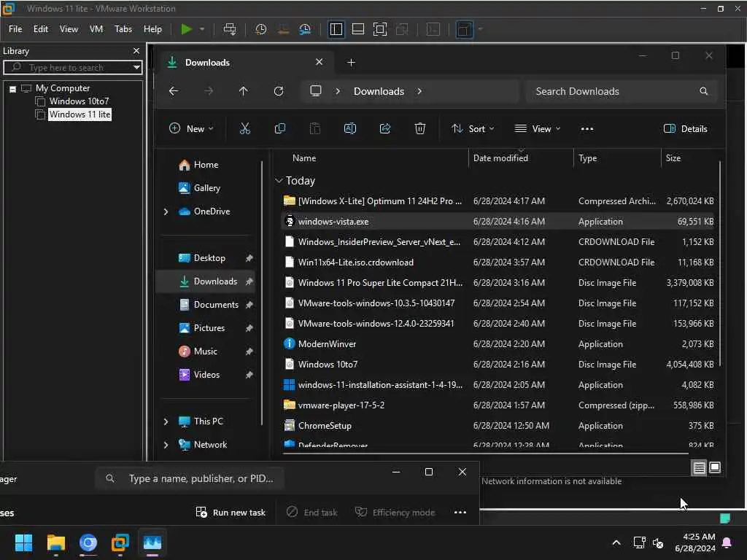The image size is (747, 560).
Task: Switch to large thumbnails view icon
Action: pyautogui.click(x=715, y=467)
